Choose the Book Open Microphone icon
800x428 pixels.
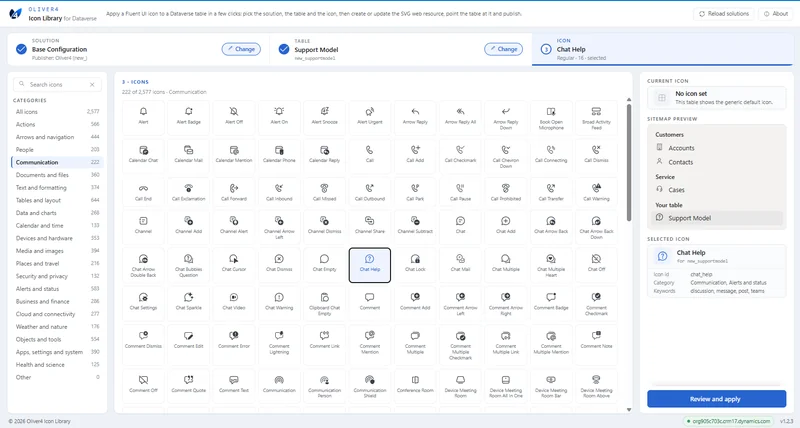[x=551, y=117]
